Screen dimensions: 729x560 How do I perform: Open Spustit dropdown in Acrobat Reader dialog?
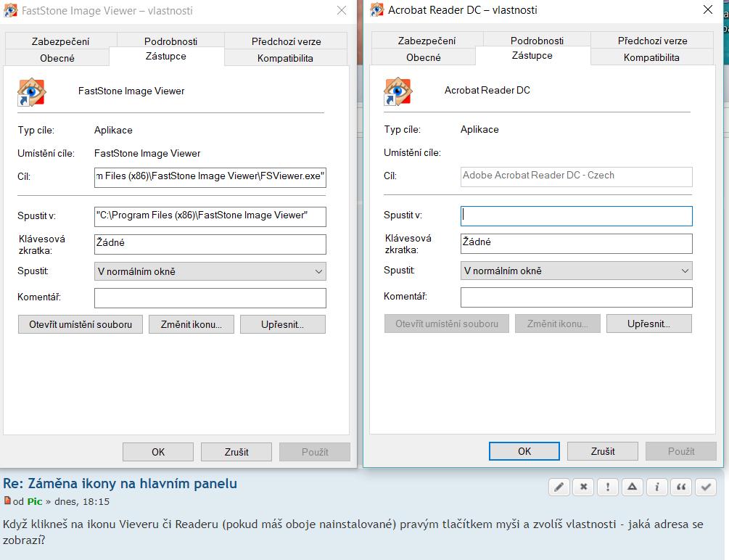577,271
